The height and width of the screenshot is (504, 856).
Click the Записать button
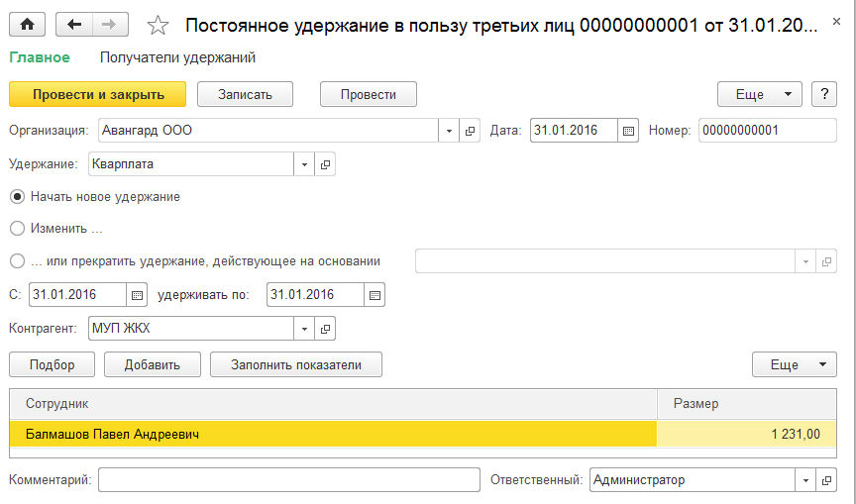point(245,94)
